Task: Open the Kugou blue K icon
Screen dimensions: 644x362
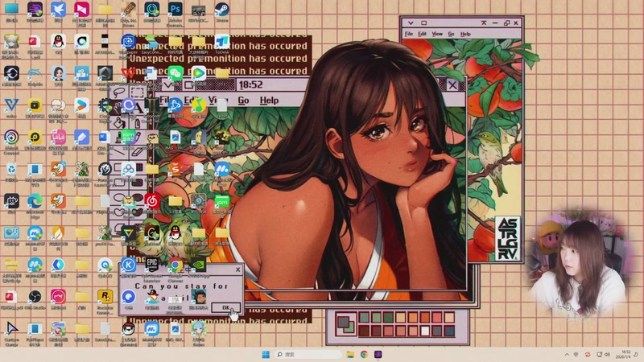Action: click(128, 265)
